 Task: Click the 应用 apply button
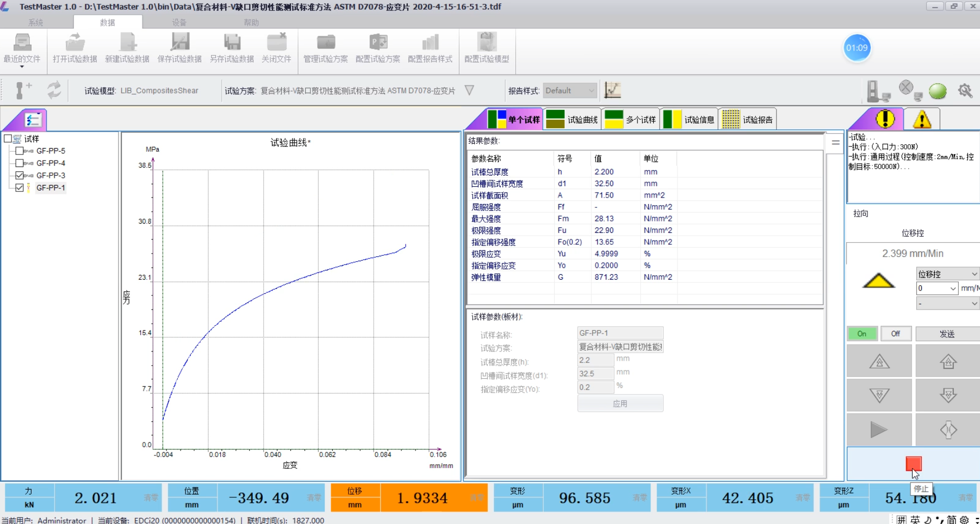pos(619,403)
